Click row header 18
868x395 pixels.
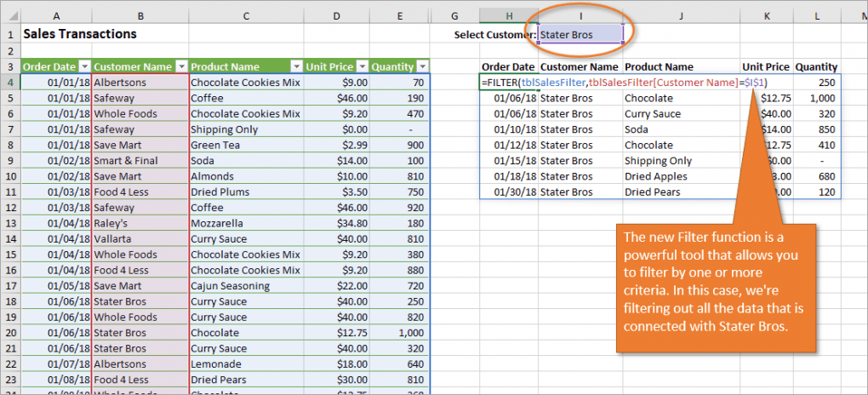pyautogui.click(x=9, y=301)
